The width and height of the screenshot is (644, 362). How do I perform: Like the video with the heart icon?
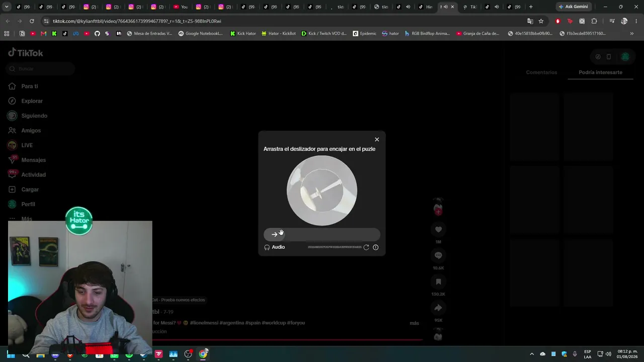(x=438, y=229)
